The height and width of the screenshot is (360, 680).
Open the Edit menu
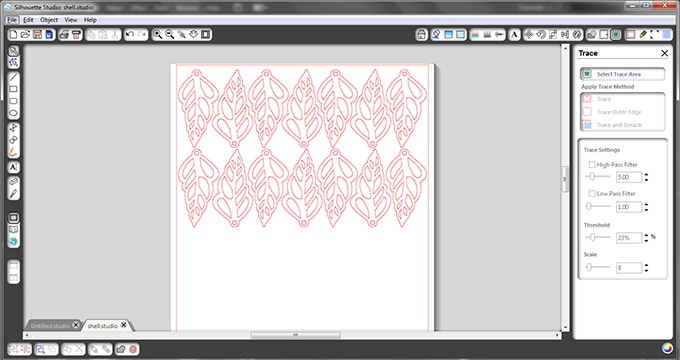[28, 20]
